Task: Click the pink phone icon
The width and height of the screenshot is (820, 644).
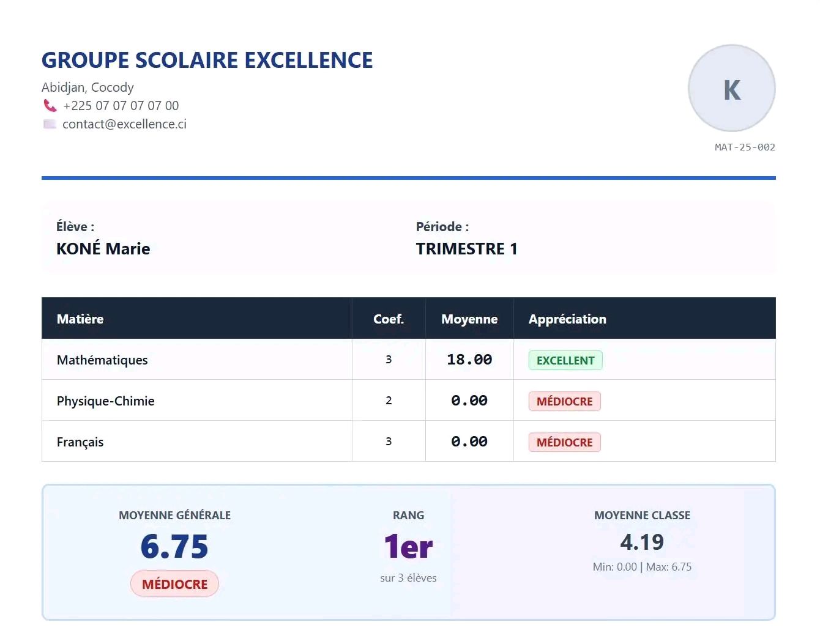Action: 50,106
